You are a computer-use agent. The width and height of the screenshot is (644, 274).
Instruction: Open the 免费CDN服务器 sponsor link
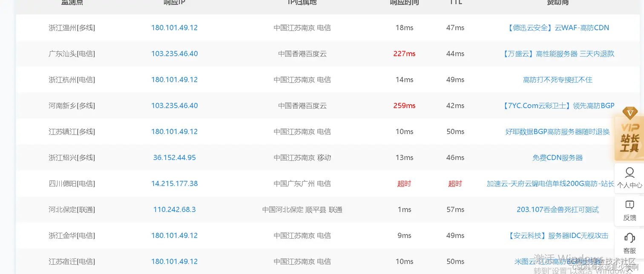pos(558,157)
